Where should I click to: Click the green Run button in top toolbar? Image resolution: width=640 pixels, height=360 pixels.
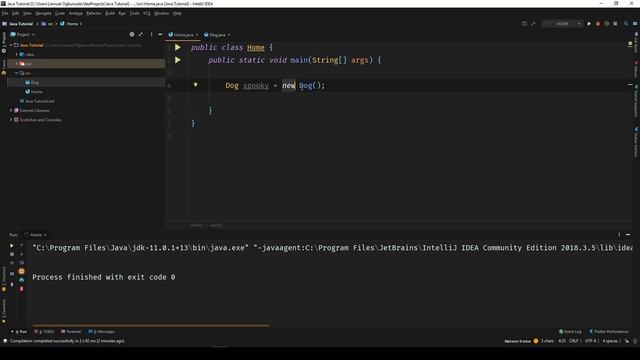[x=589, y=24]
